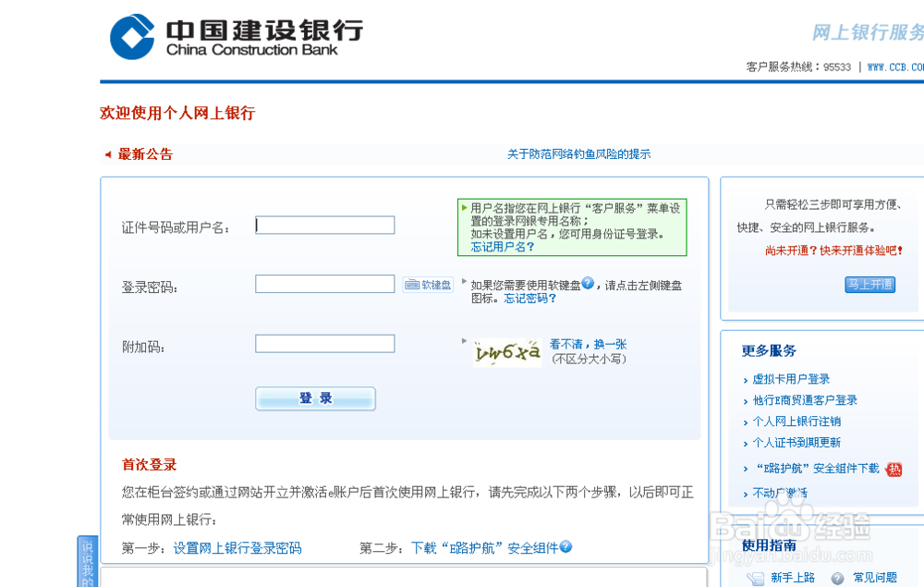The width and height of the screenshot is (924, 587).
Task: Focus the 登录密码 input field
Action: click(x=324, y=284)
